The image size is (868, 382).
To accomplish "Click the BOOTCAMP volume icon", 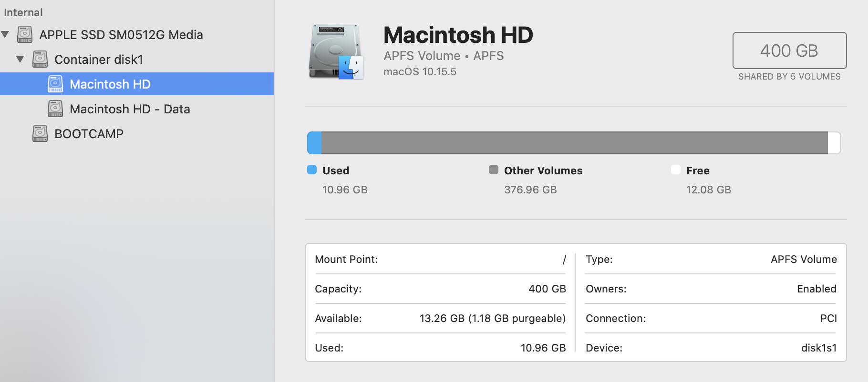I will click(x=40, y=133).
